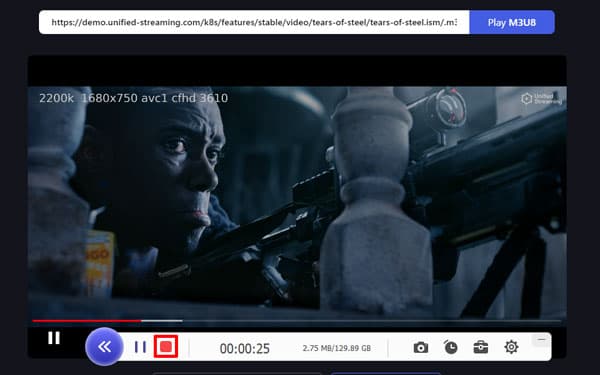
Task: Click the Play M3U8 button
Action: tap(512, 22)
